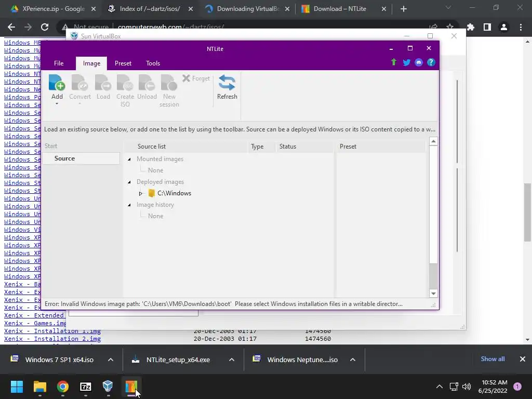Click the New session icon
The image size is (532, 399).
click(x=169, y=83)
